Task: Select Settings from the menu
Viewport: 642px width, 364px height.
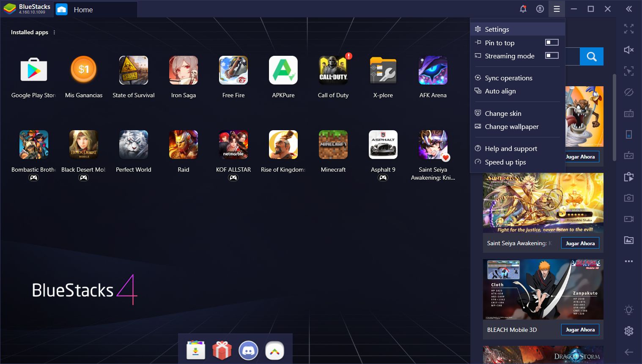Action: point(518,29)
